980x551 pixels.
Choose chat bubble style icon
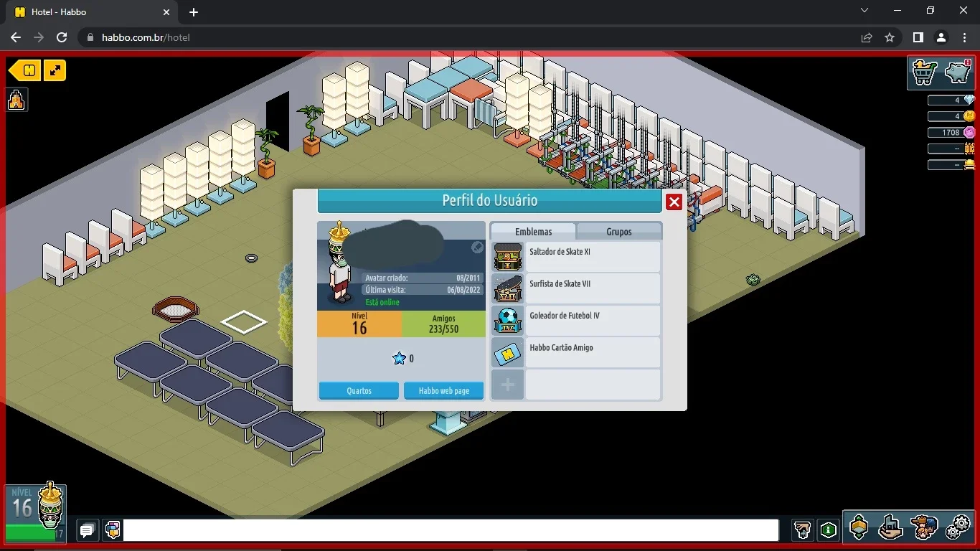point(113,530)
